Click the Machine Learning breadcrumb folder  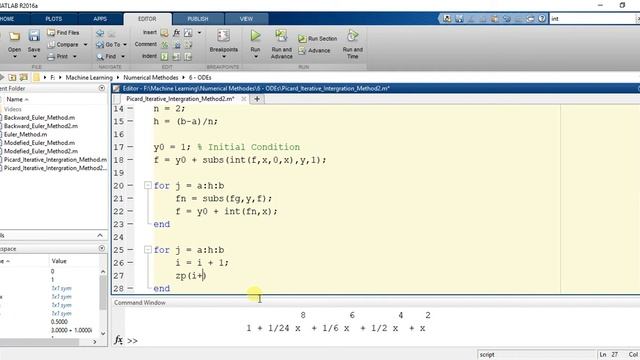click(89, 78)
